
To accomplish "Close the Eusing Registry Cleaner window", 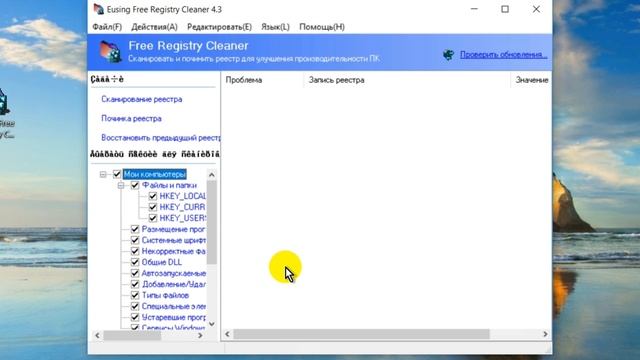I will 536,9.
